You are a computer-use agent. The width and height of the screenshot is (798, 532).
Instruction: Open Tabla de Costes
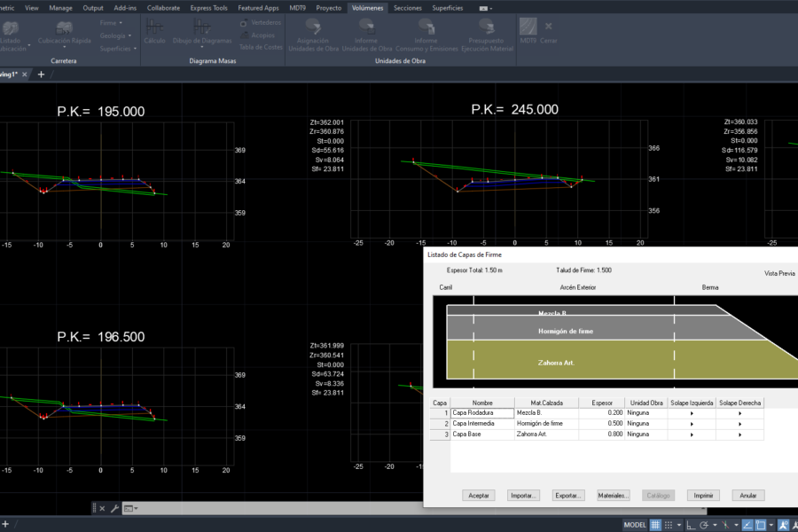[x=261, y=47]
